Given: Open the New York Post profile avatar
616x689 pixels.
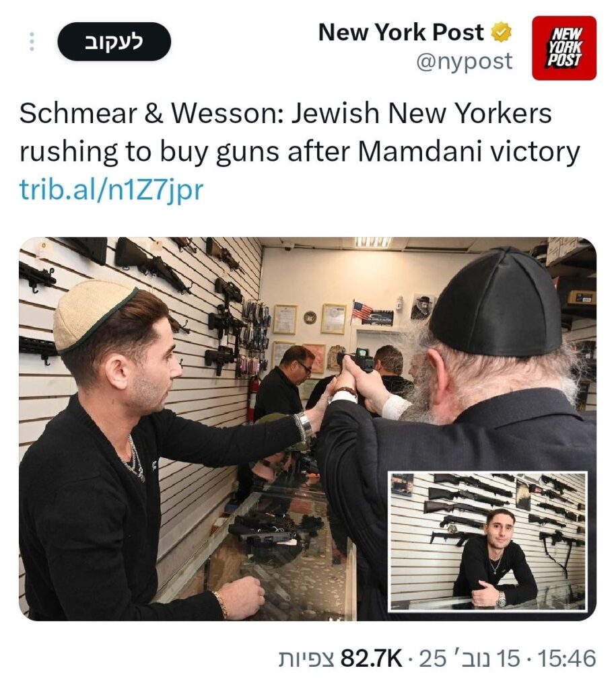Looking at the screenshot, I should point(564,48).
